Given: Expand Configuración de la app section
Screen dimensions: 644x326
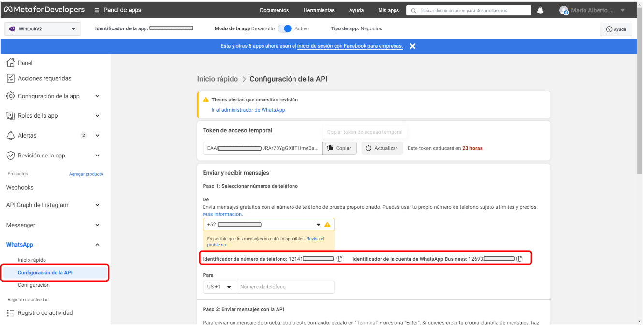Looking at the screenshot, I should point(97,96).
